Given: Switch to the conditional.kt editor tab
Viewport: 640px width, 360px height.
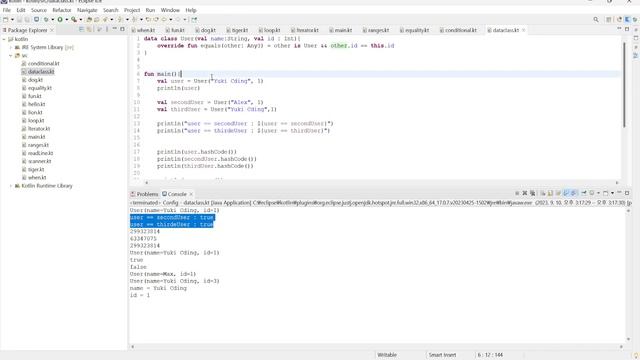Looking at the screenshot, I should 458,30.
